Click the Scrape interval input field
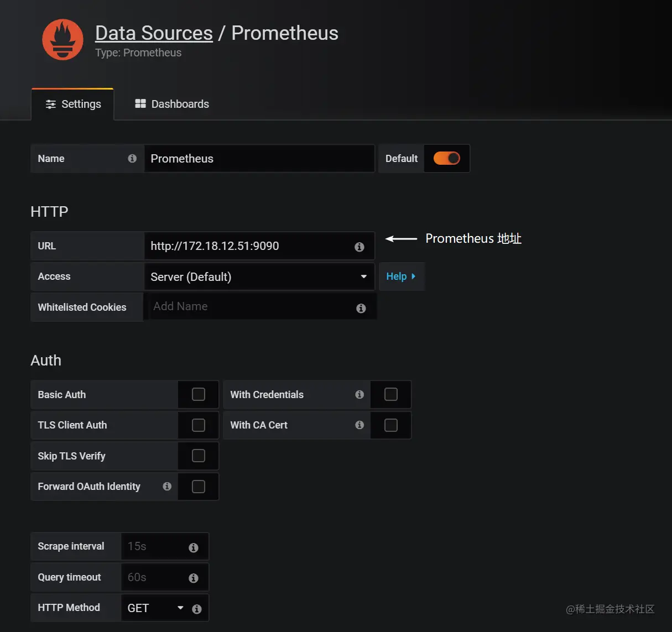 pos(165,547)
